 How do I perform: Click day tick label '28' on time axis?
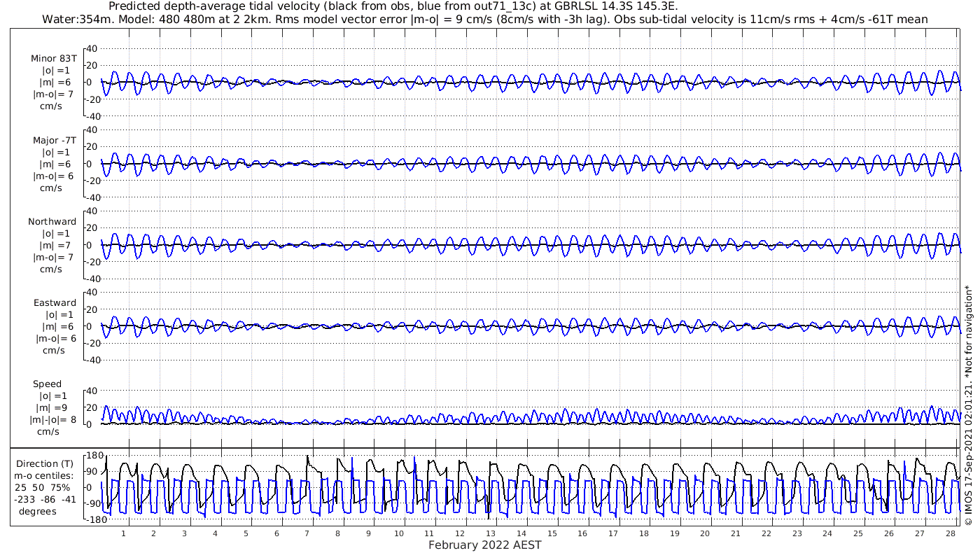[x=950, y=533]
